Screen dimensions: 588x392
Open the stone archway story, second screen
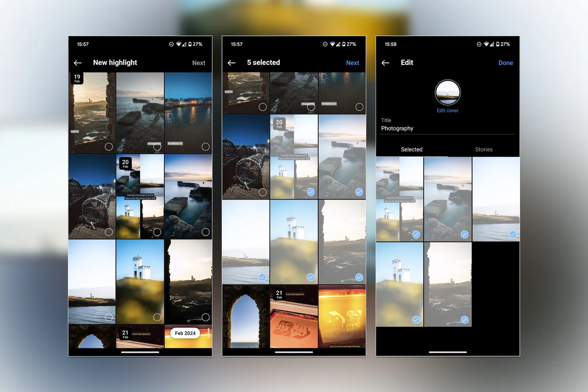tap(246, 316)
